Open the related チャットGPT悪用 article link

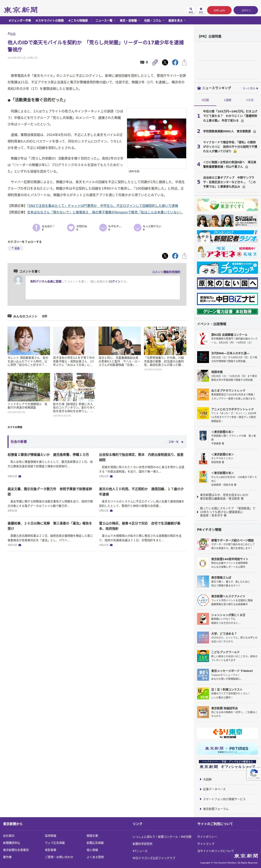click(102, 205)
